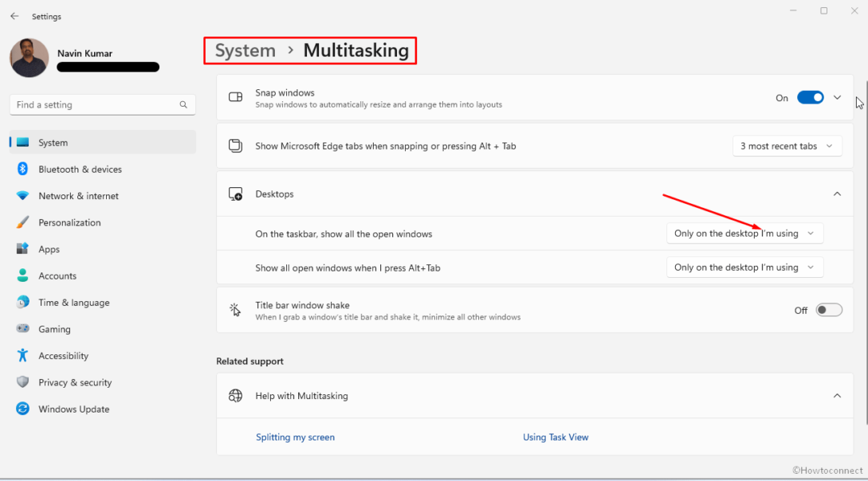
Task: Click the System monitor icon in sidebar
Action: (x=22, y=143)
